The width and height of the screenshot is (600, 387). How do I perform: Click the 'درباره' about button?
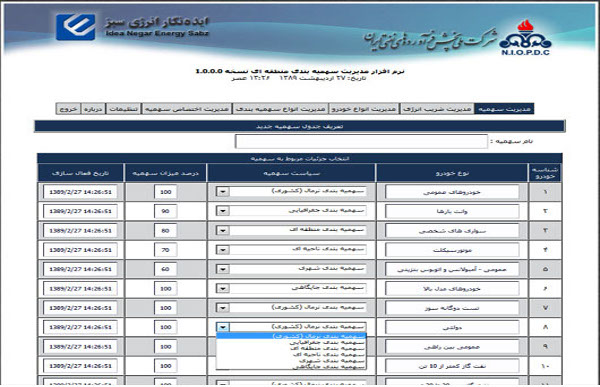pyautogui.click(x=93, y=109)
